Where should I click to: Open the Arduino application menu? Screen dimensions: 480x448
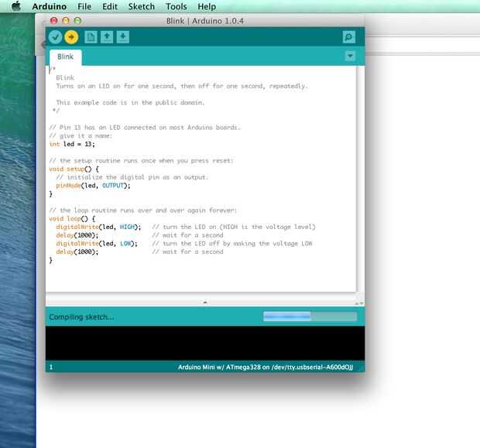click(50, 6)
